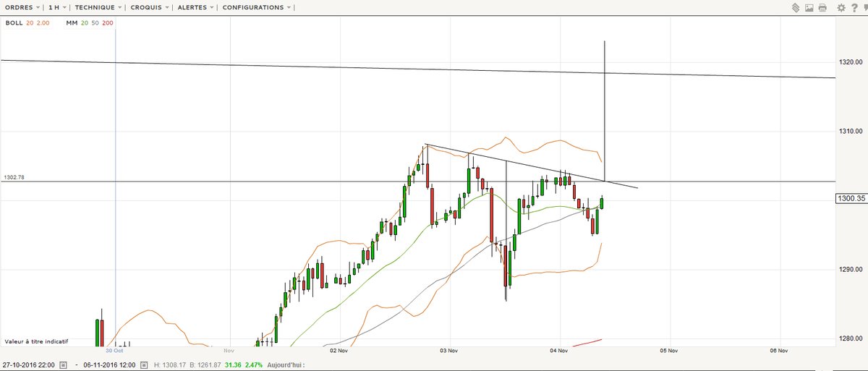Image resolution: width=868 pixels, height=371 pixels.
Task: Click the green MM 20 value
Action: [x=85, y=23]
